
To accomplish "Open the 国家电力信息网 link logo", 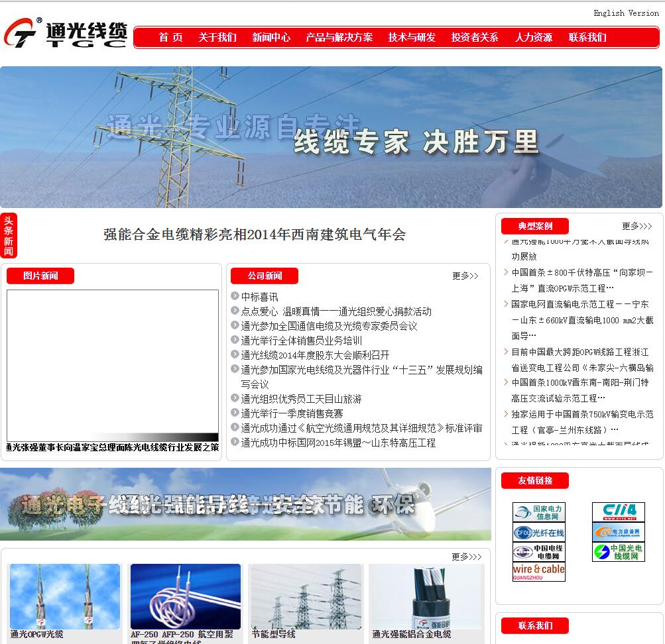I will 538,512.
